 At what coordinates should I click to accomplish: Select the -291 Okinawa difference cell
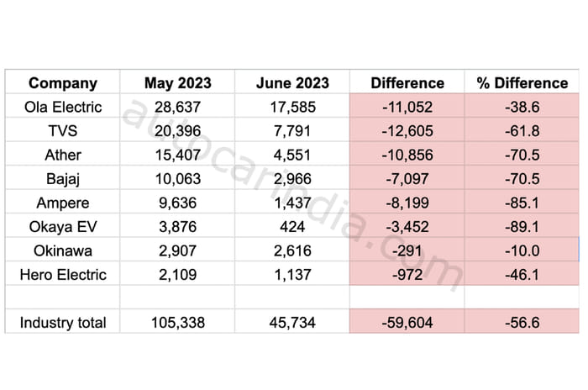pos(407,250)
